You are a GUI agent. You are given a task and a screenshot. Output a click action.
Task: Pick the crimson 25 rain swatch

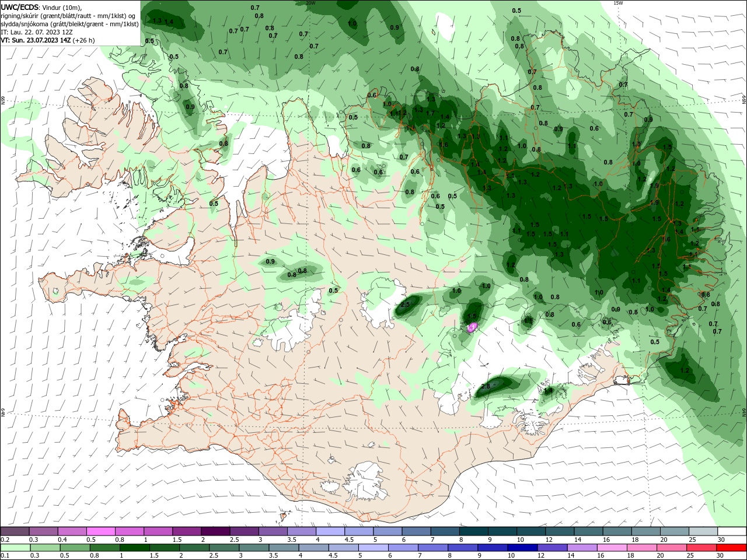click(702, 548)
